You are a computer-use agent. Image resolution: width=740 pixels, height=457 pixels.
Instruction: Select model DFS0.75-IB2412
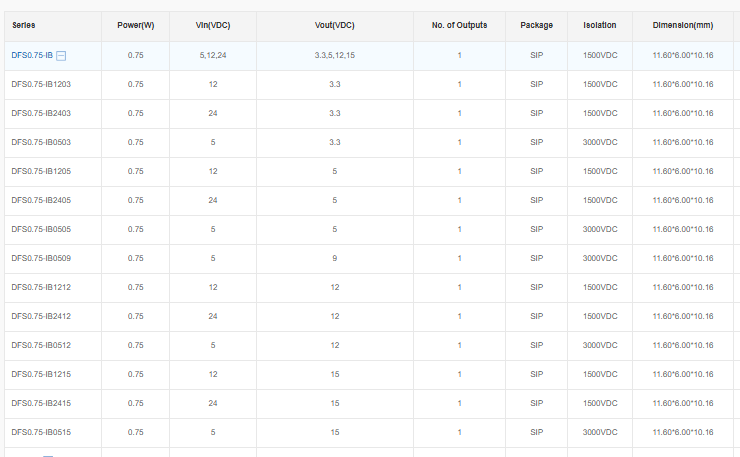pos(41,316)
